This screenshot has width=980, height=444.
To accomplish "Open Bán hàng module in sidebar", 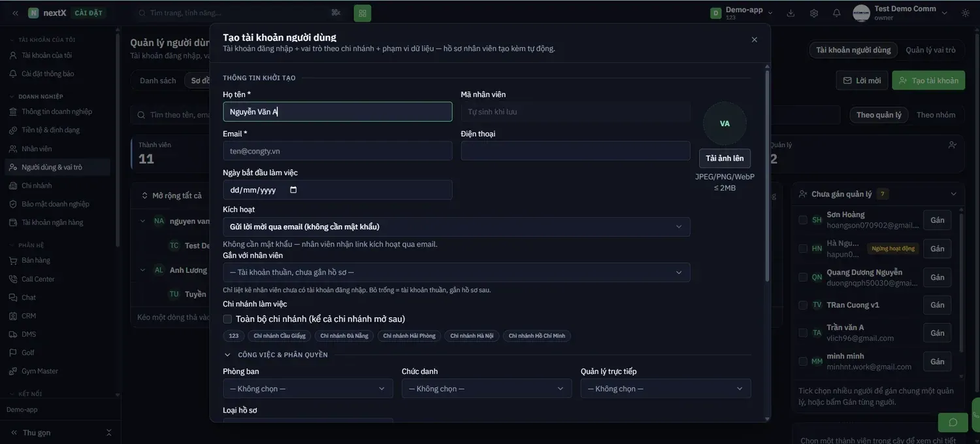I will click(x=36, y=260).
